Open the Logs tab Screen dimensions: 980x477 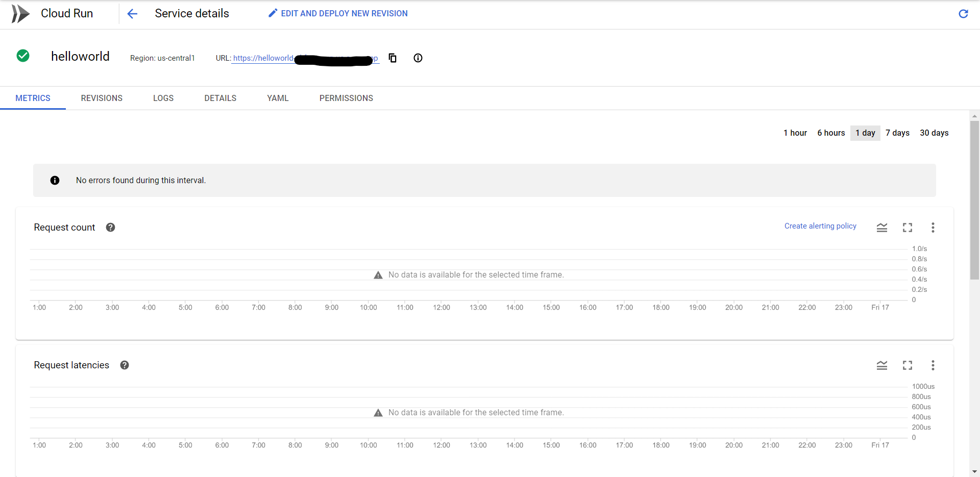pyautogui.click(x=163, y=98)
